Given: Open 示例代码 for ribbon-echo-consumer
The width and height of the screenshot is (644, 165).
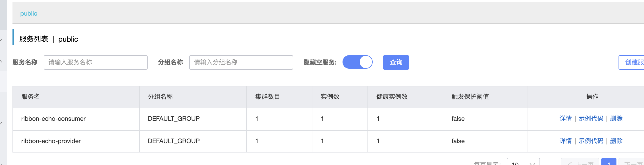Looking at the screenshot, I should [591, 119].
